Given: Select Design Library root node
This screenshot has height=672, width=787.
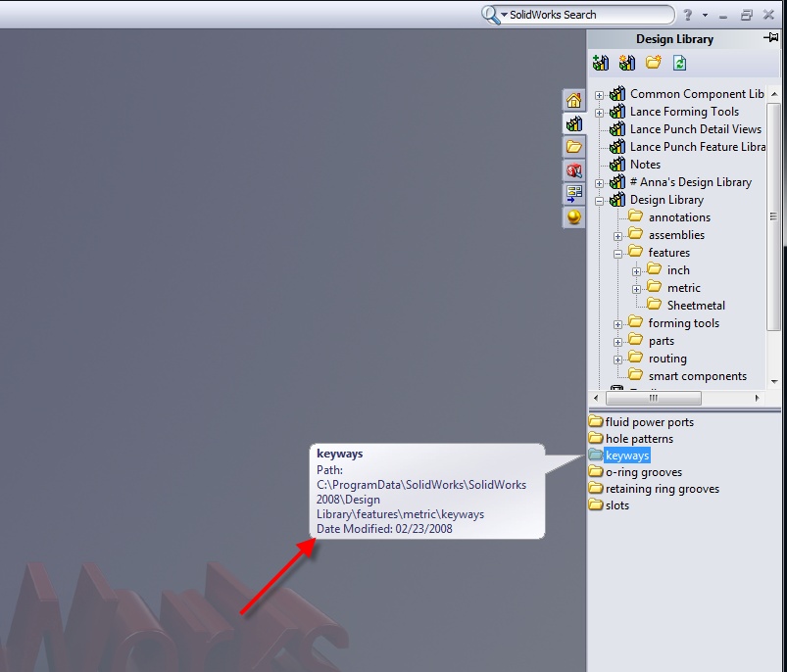Looking at the screenshot, I should point(666,200).
